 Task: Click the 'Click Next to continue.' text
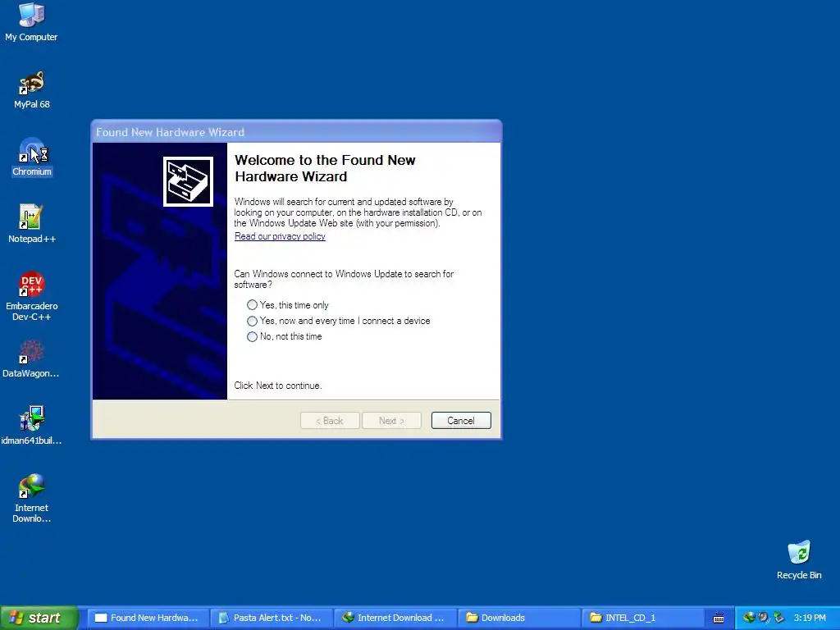278,386
